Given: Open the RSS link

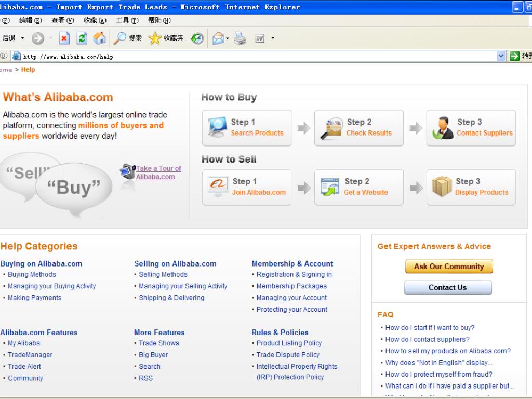Looking at the screenshot, I should coord(145,378).
